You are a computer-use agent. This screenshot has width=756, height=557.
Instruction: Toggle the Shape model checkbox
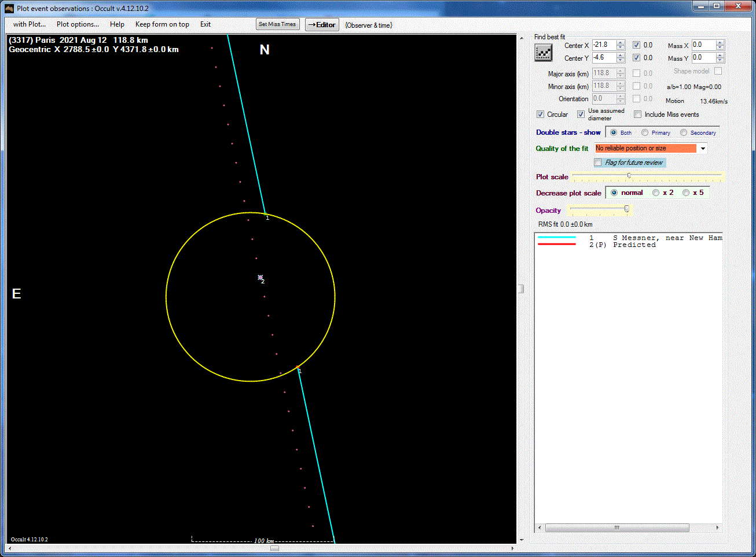tap(718, 71)
